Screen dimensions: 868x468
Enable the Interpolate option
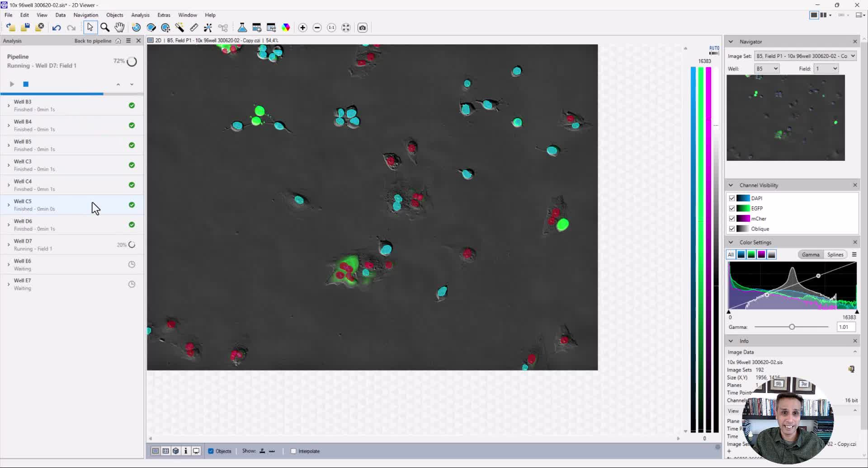pos(293,450)
